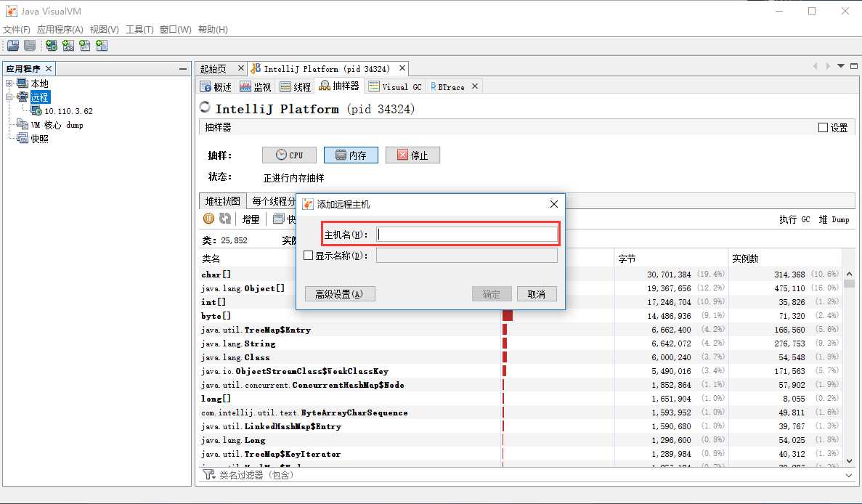
Task: Switch to the 概述 tab
Action: [x=216, y=87]
